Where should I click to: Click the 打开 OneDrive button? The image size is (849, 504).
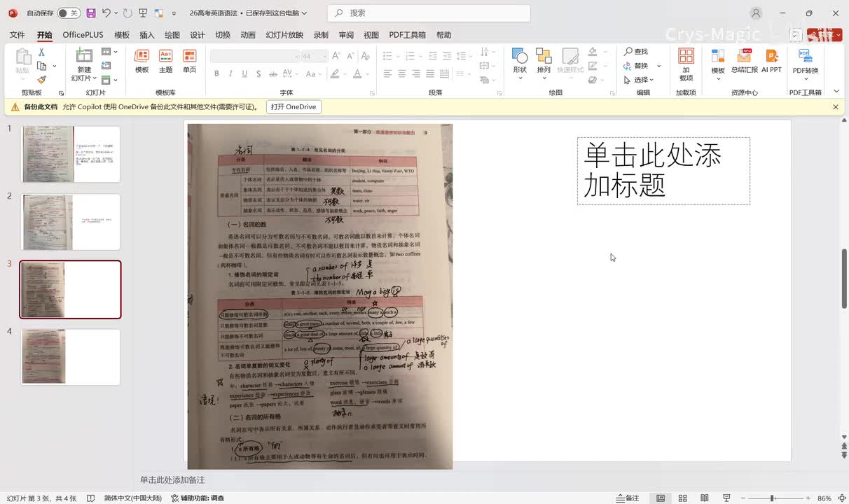pyautogui.click(x=294, y=107)
